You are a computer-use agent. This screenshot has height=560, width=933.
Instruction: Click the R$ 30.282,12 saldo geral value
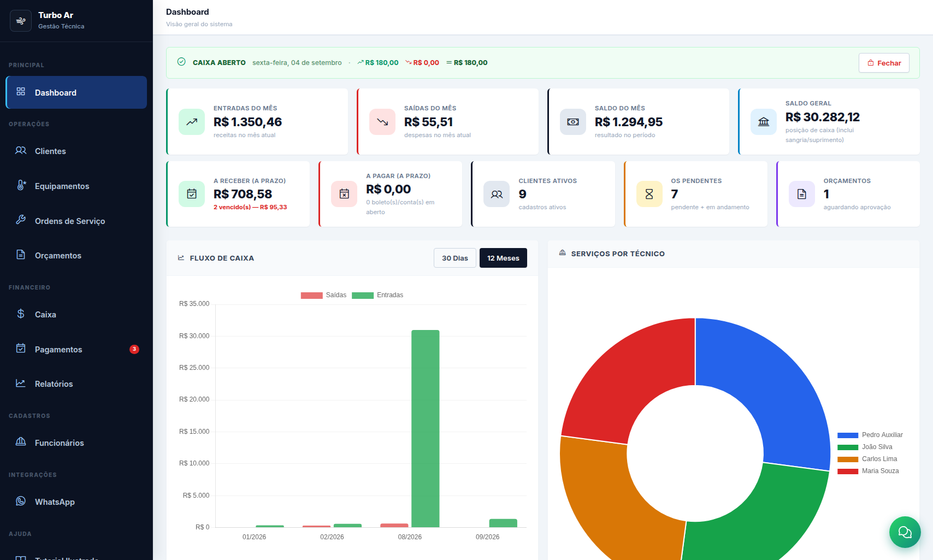coord(823,117)
